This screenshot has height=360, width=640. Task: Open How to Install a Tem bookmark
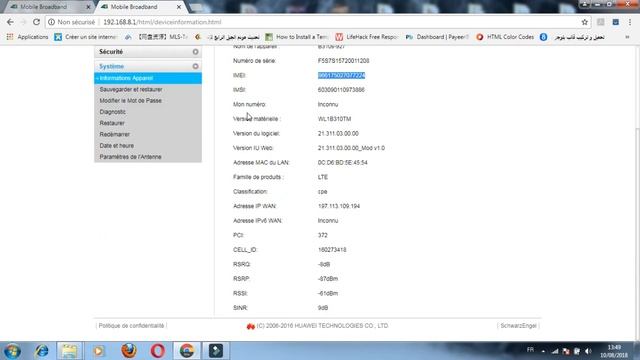[x=297, y=37]
